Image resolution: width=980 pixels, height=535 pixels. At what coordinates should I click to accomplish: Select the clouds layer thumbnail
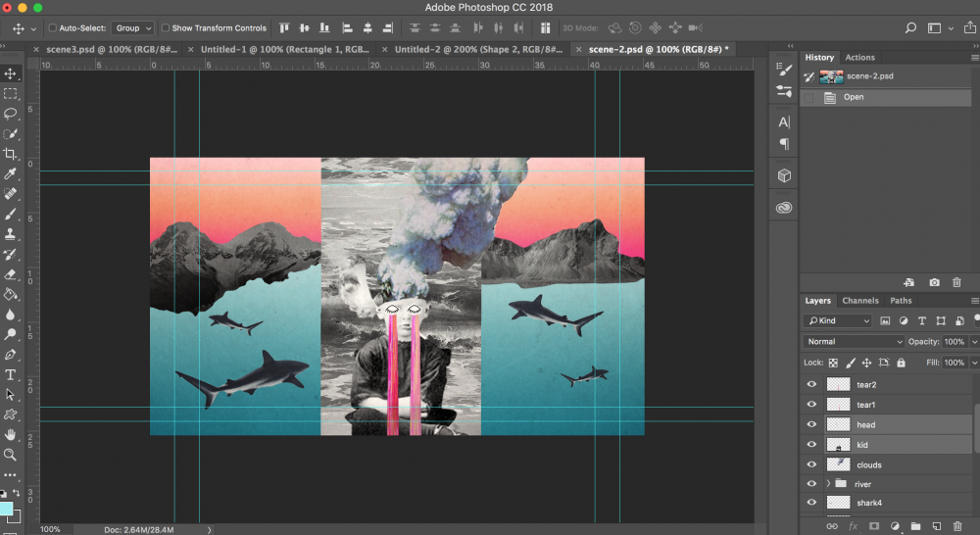[838, 464]
